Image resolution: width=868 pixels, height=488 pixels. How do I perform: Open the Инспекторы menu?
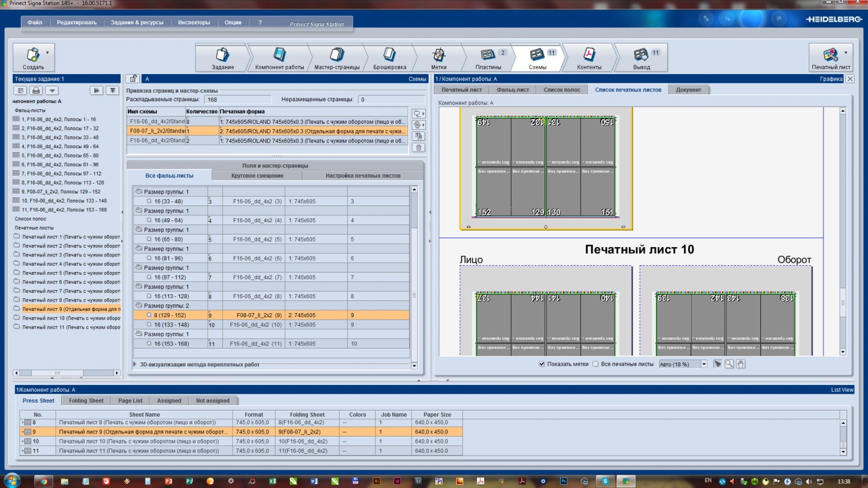194,23
